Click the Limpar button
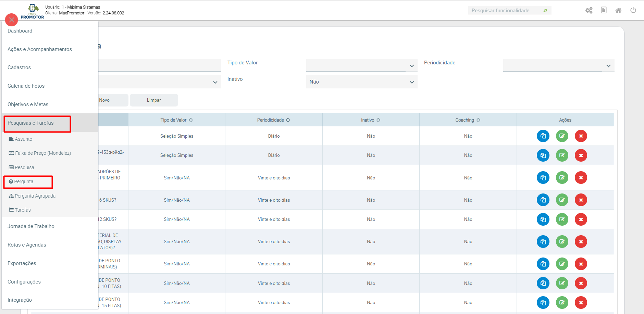The width and height of the screenshot is (644, 314). click(154, 100)
